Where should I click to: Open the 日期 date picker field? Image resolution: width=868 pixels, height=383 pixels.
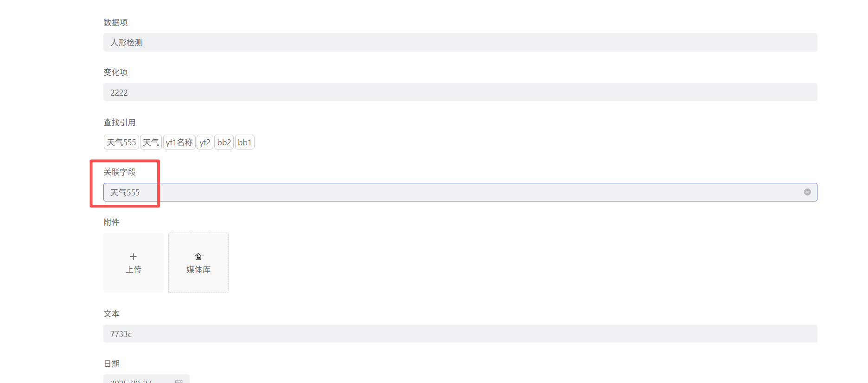tap(139, 380)
